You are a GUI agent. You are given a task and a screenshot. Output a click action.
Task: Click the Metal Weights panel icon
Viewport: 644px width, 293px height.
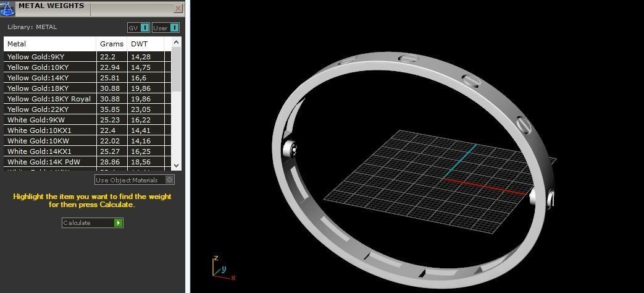tap(7, 8)
